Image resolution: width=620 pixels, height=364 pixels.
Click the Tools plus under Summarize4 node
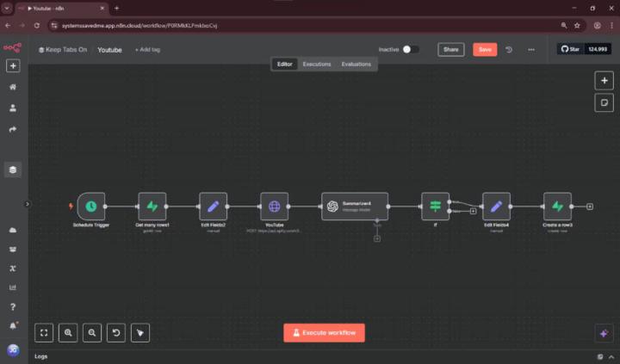tap(377, 238)
